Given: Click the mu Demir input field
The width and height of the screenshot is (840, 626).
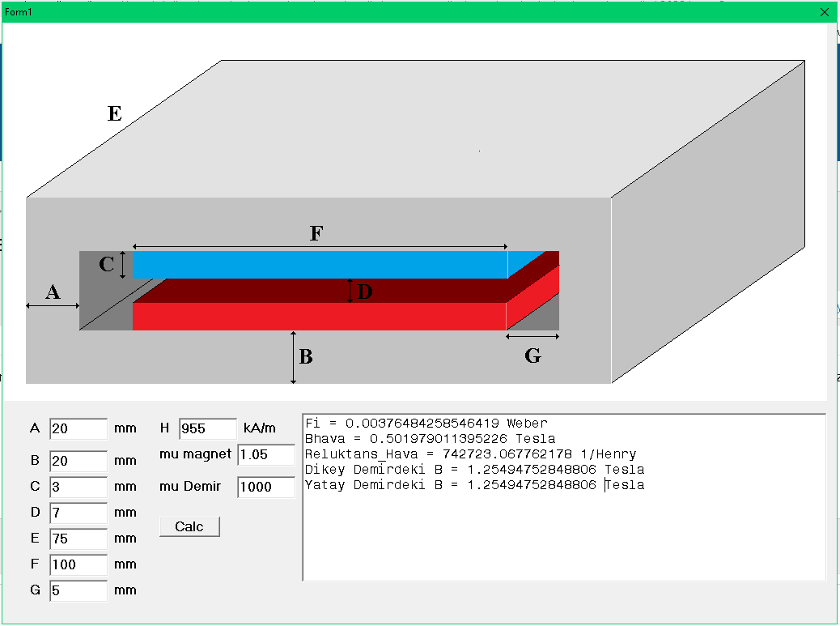Looking at the screenshot, I should pyautogui.click(x=266, y=488).
